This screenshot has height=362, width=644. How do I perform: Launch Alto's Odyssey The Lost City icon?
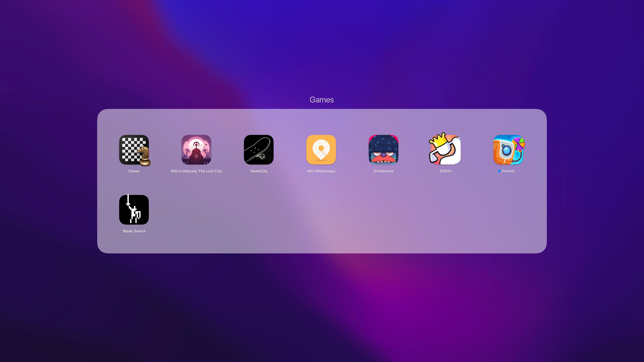[196, 150]
